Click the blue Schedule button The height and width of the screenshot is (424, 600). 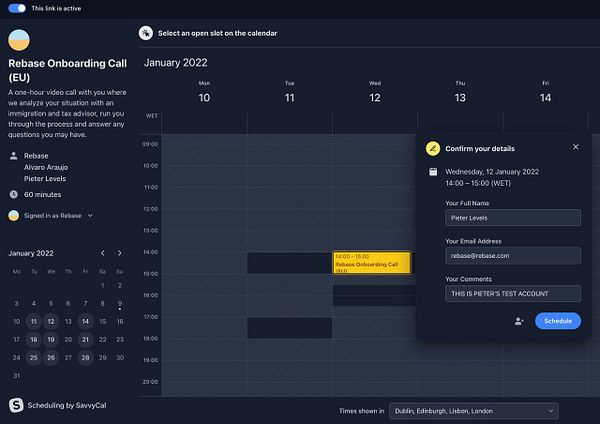point(558,321)
